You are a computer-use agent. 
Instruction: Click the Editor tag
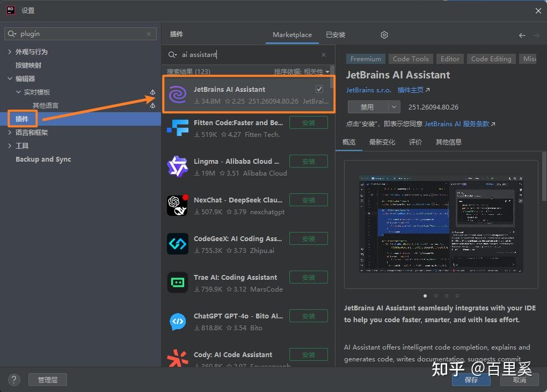coord(450,59)
